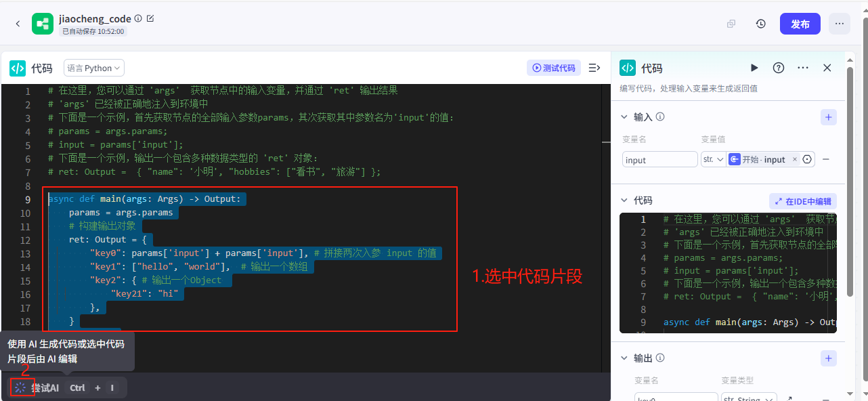Click 在IDE中编辑 button
Viewport: 868px width, 401px height.
(x=803, y=201)
